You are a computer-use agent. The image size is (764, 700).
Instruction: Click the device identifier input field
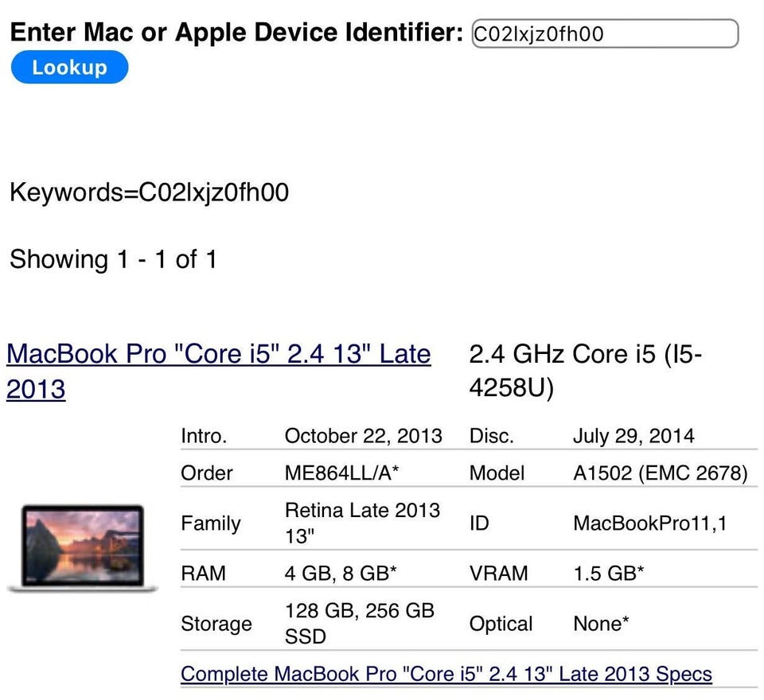coord(605,34)
